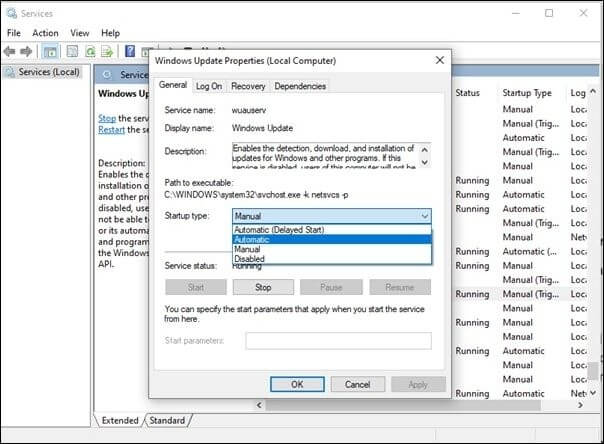Click the Refresh icon in the toolbar
Image resolution: width=604 pixels, height=444 pixels.
[x=90, y=51]
